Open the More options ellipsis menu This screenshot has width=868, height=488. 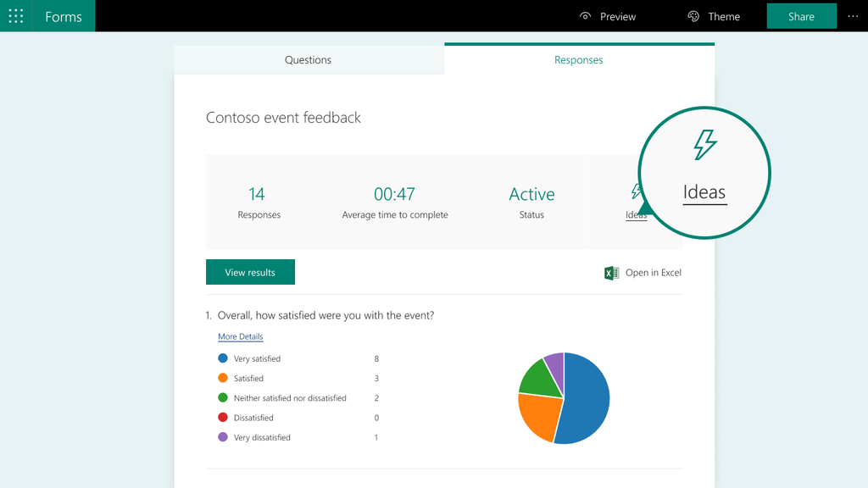pyautogui.click(x=853, y=15)
